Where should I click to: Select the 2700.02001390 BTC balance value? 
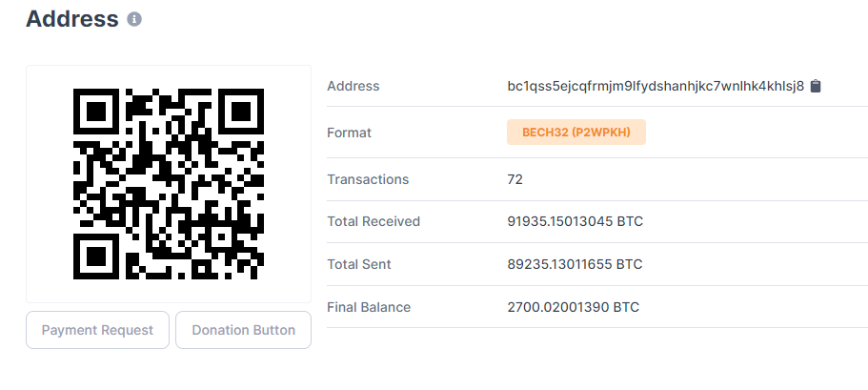[x=574, y=307]
